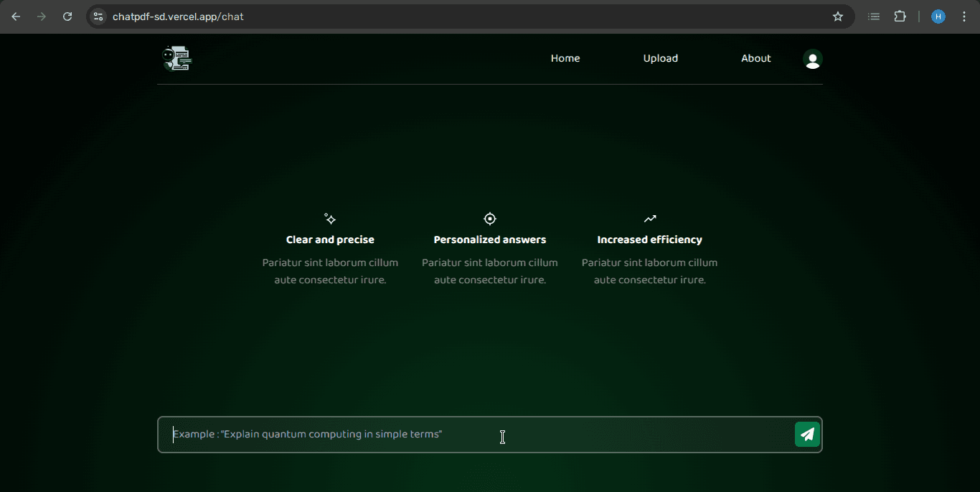Viewport: 980px width, 492px height.
Task: Click the ChatPDF robot logo
Action: point(177,59)
